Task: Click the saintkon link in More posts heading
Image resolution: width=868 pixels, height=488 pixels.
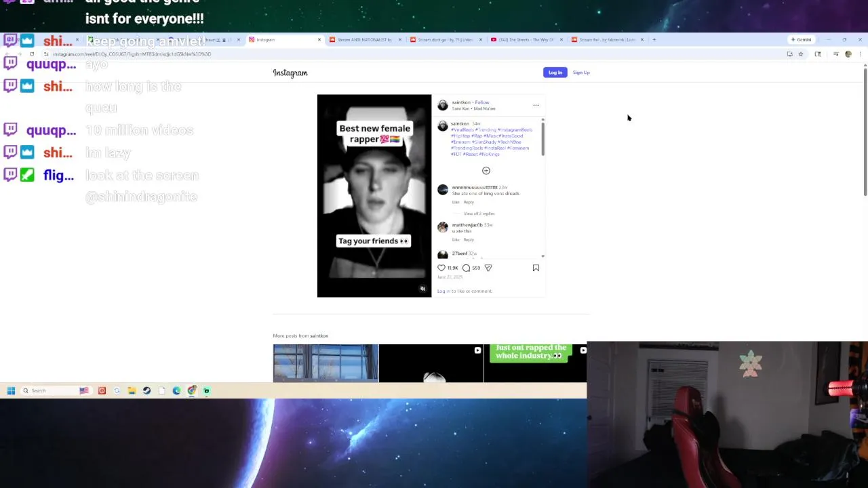Action: pyautogui.click(x=319, y=336)
